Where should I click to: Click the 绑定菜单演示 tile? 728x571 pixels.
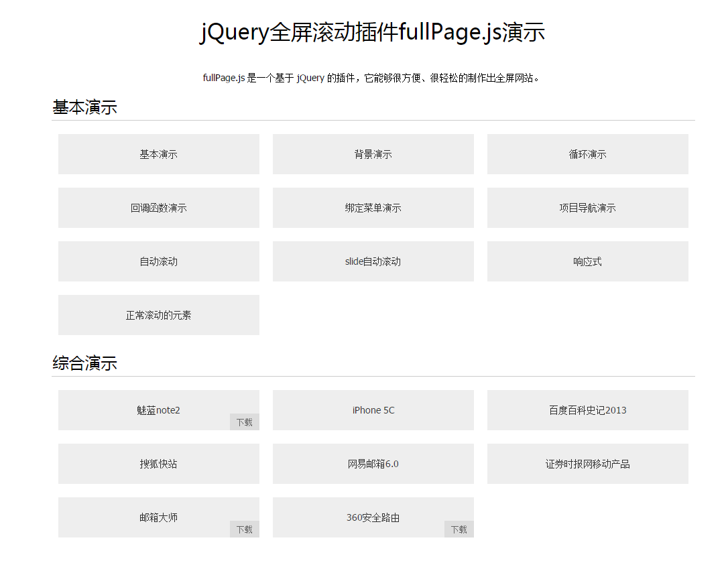click(x=373, y=208)
